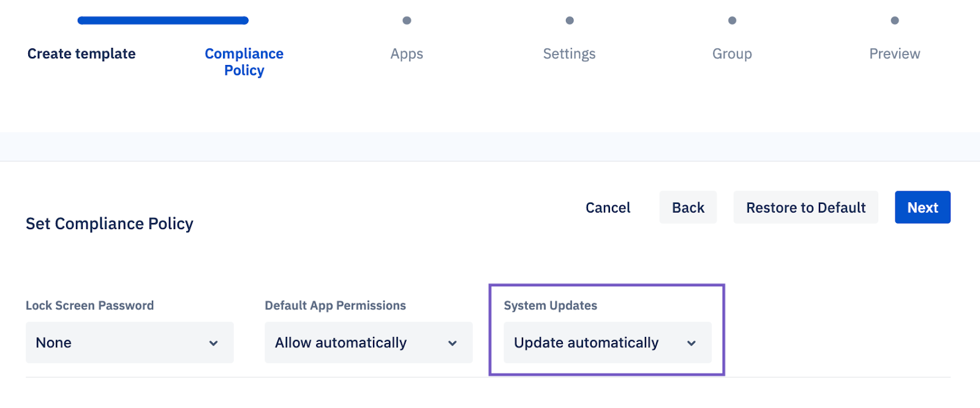Go to the Apps step
The image size is (980, 408).
pos(407,54)
